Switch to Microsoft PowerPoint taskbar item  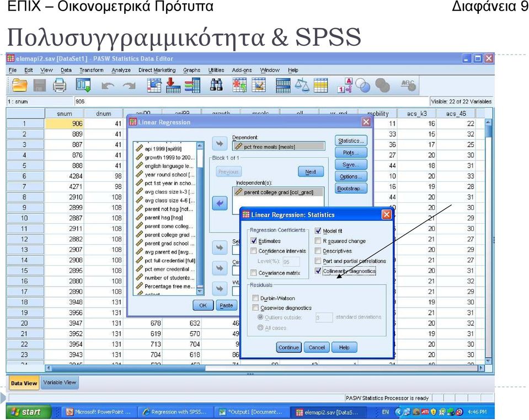click(99, 412)
